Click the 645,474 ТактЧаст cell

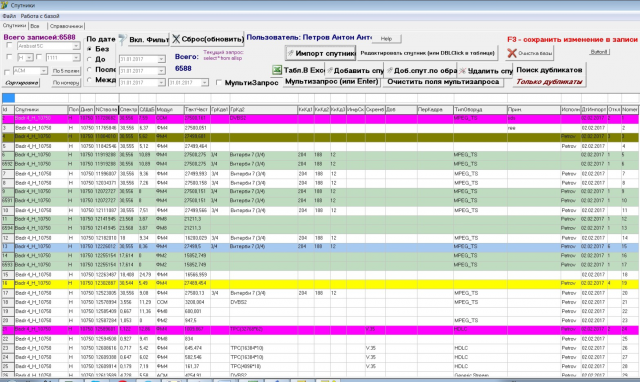tap(197, 348)
